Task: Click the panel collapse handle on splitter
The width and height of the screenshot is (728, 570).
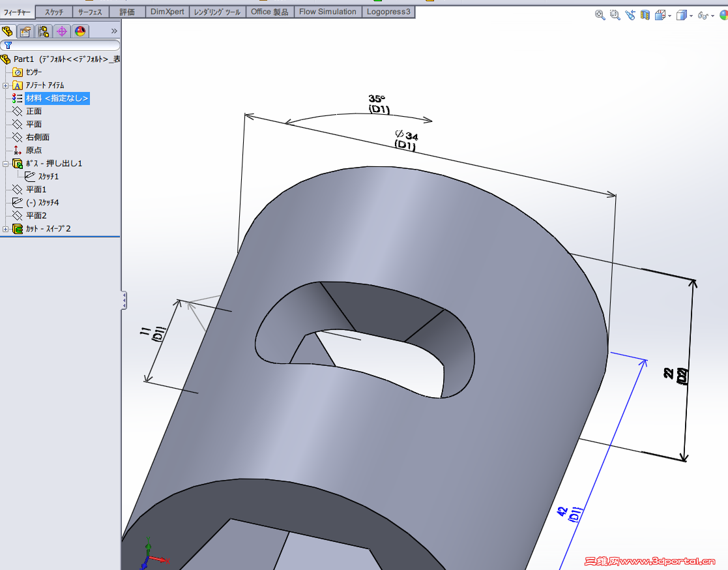Action: tap(124, 301)
